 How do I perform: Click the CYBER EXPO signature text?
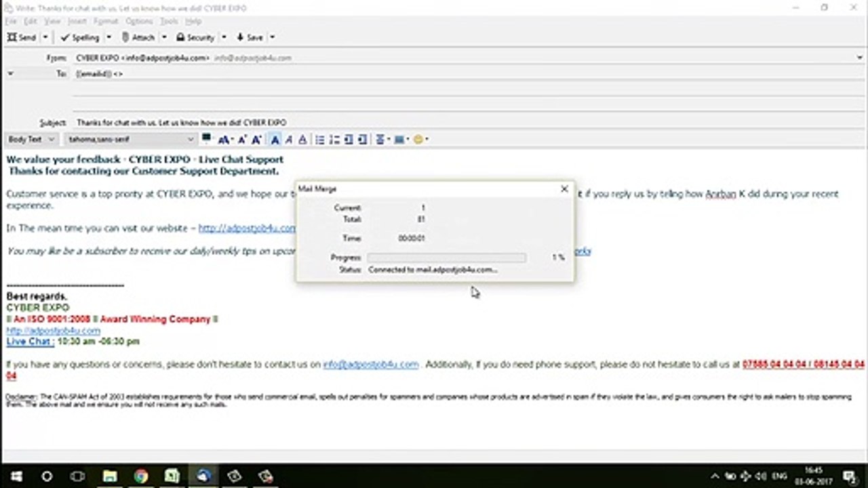(x=38, y=308)
